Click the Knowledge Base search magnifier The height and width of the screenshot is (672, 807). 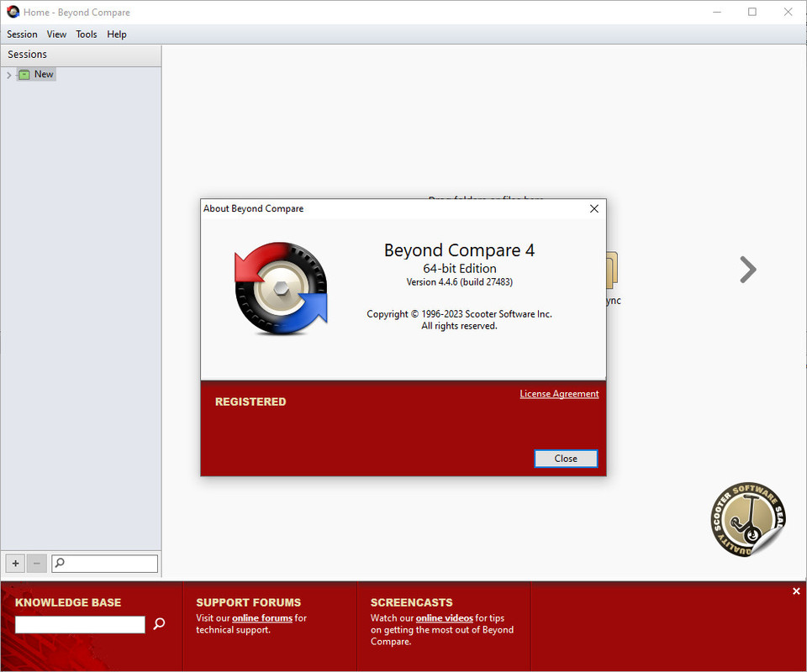160,624
